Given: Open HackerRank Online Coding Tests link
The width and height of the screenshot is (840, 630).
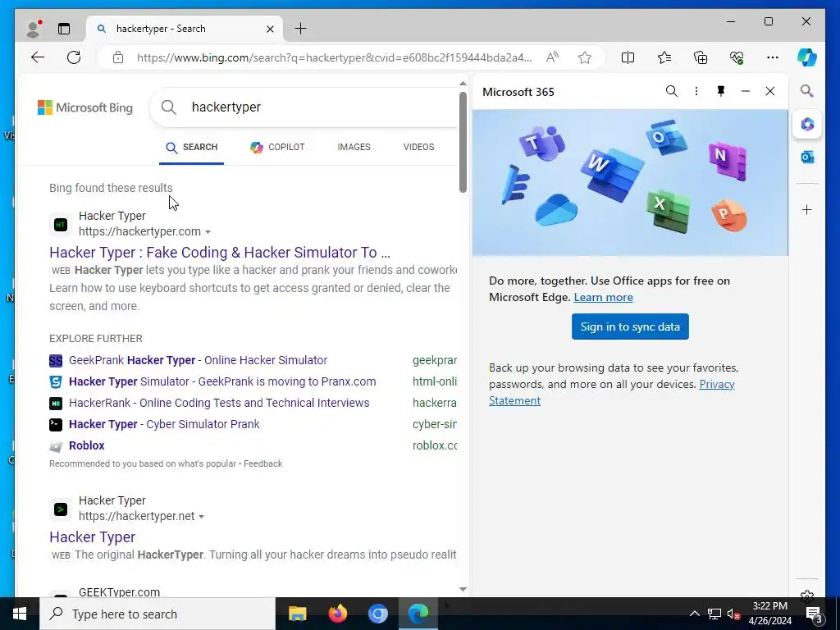Looking at the screenshot, I should click(x=219, y=403).
